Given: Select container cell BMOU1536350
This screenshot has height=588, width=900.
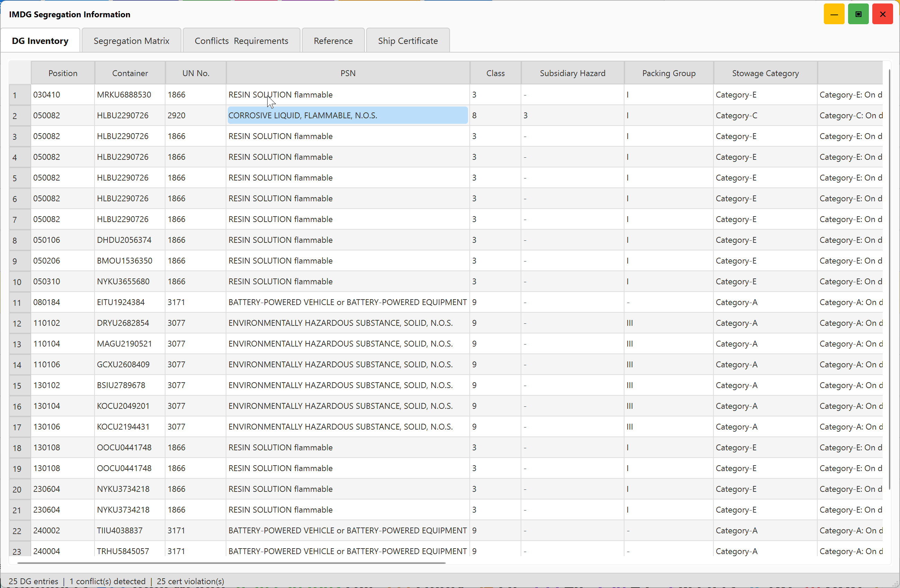Looking at the screenshot, I should (130, 261).
